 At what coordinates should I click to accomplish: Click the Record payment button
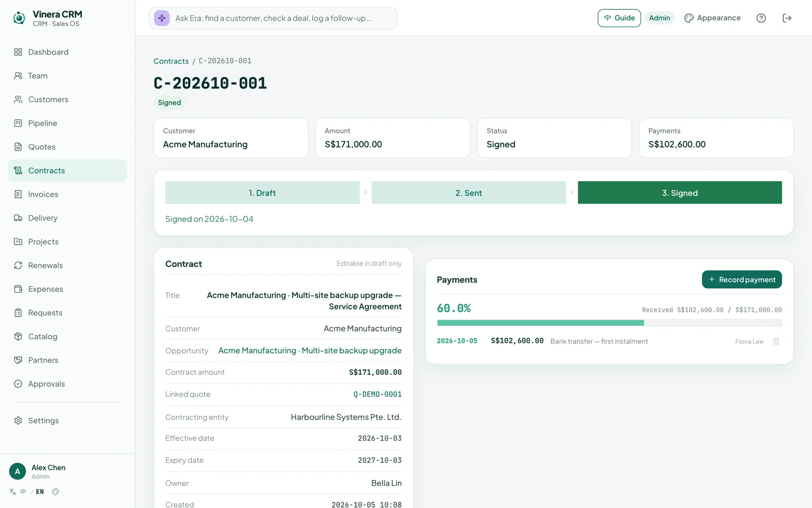(742, 279)
